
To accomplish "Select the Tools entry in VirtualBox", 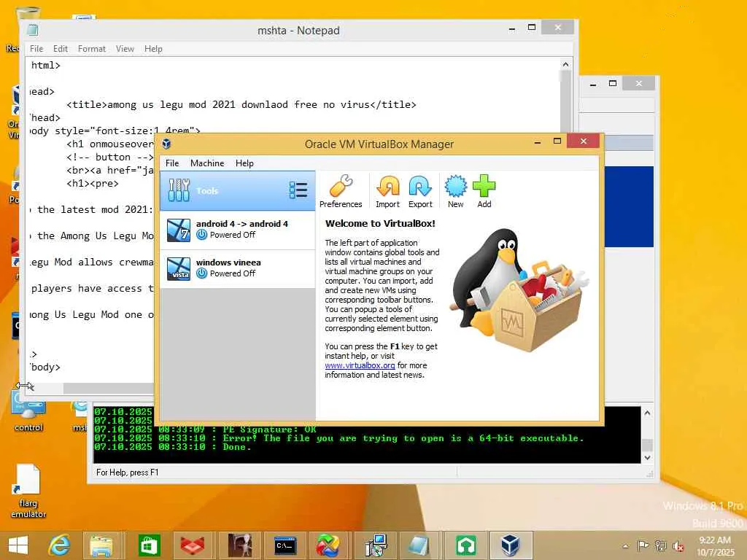I will pos(237,191).
